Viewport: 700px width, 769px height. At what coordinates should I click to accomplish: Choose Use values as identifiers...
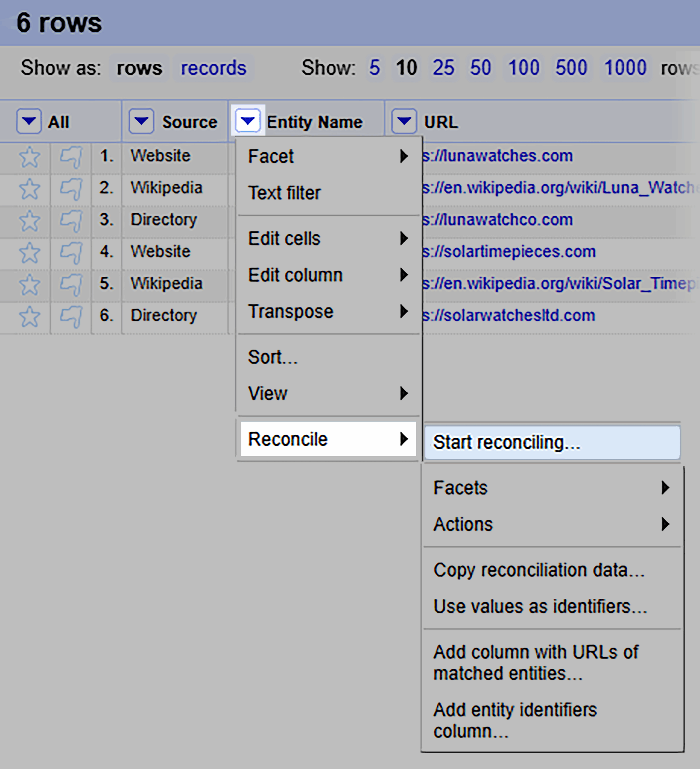point(552,606)
